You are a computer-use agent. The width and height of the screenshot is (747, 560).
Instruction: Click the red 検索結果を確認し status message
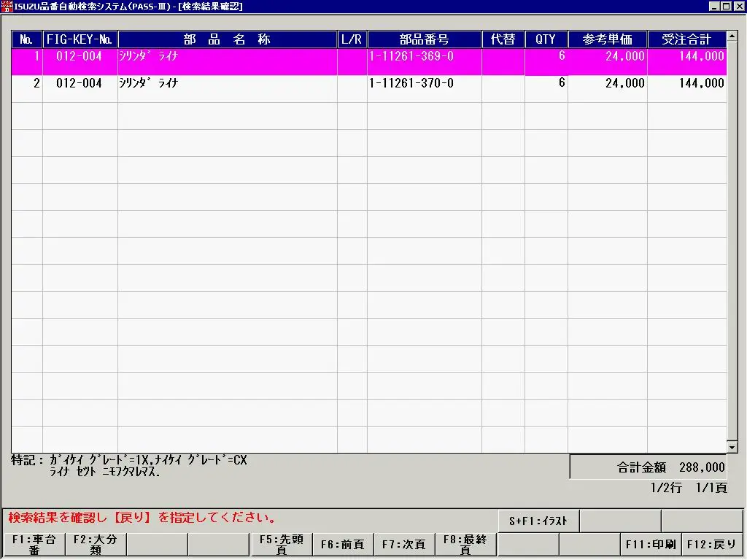point(142,518)
